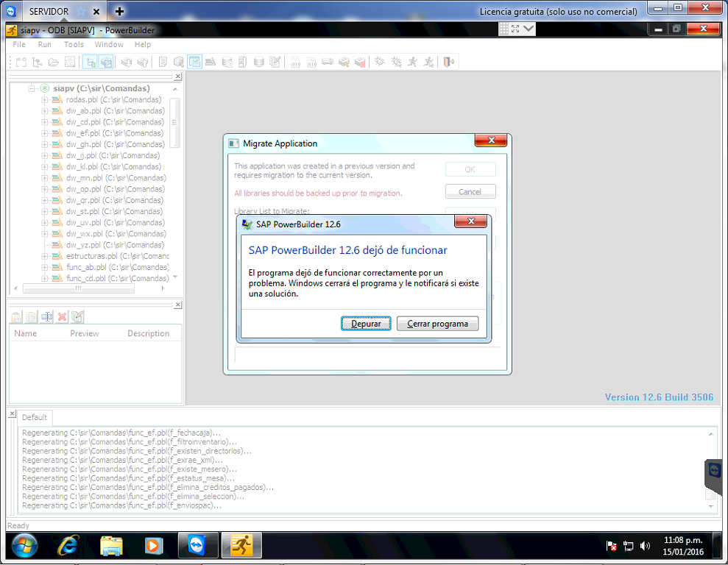The image size is (728, 565).
Task: Click the Preview icon in the PowerBar
Action: [70, 62]
